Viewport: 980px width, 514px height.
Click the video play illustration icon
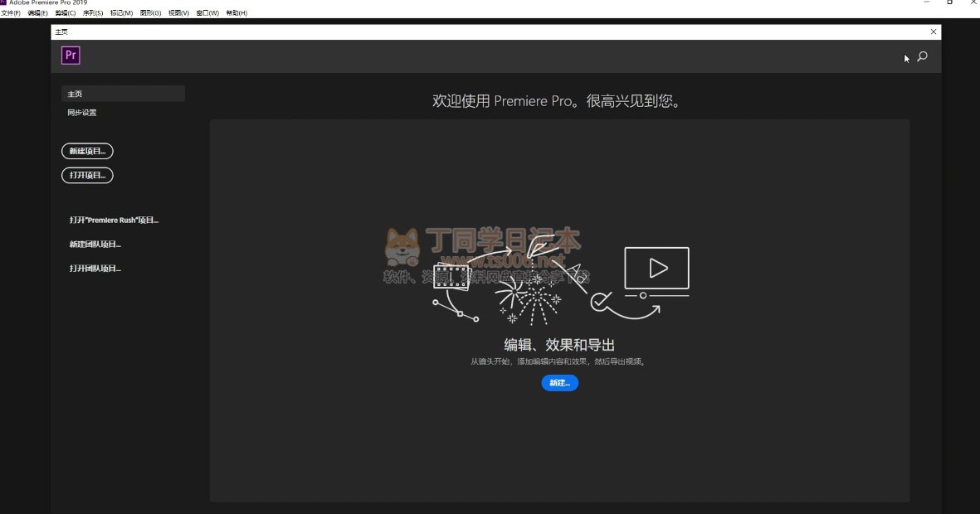656,268
